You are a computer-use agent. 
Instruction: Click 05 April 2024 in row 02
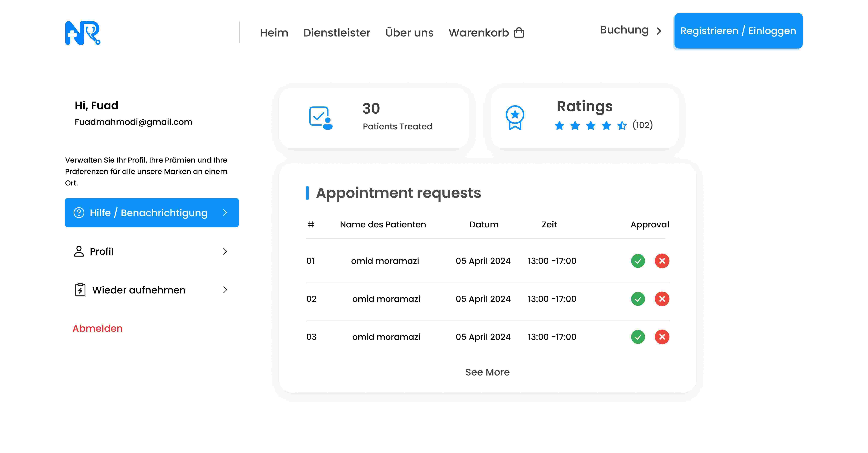(x=483, y=299)
